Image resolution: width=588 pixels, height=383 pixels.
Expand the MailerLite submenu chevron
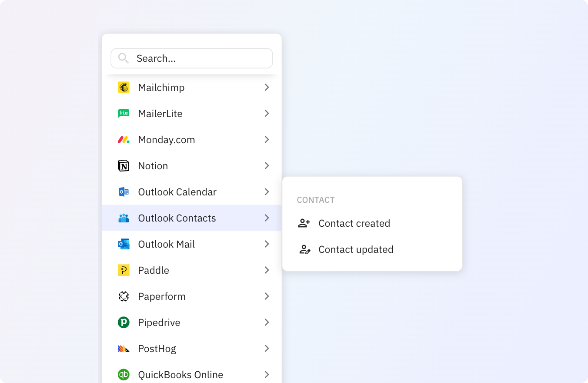click(267, 114)
